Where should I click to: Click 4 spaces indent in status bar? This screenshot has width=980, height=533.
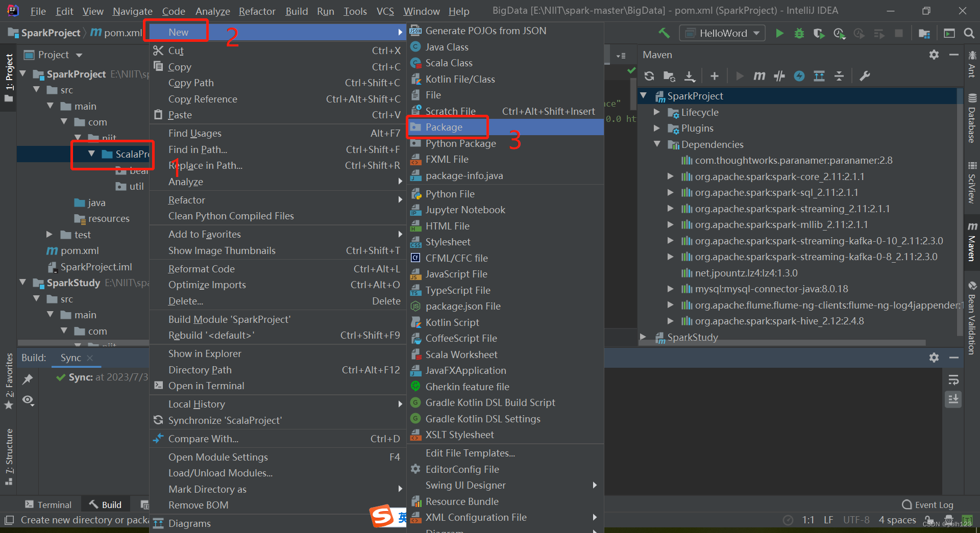pos(897,520)
